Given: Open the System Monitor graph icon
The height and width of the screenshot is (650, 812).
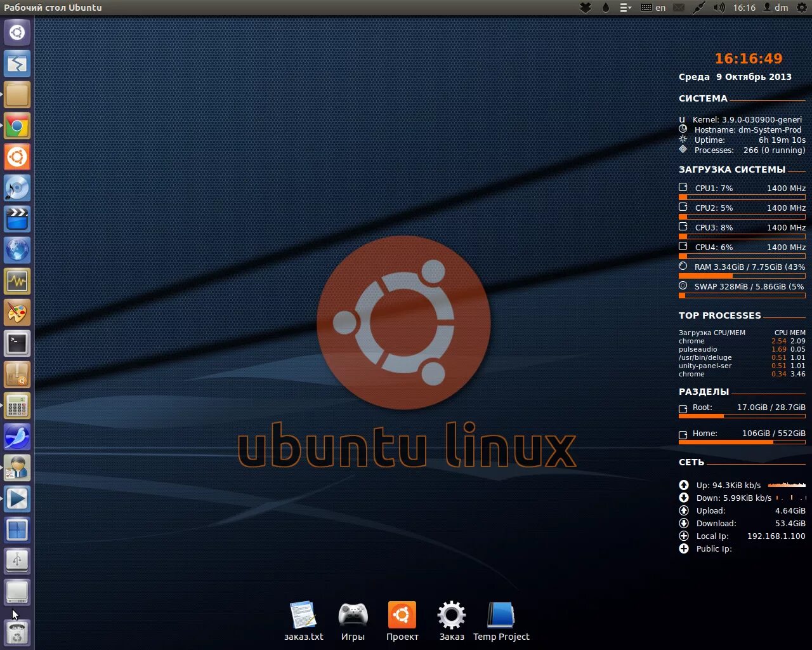Looking at the screenshot, I should click(x=17, y=281).
